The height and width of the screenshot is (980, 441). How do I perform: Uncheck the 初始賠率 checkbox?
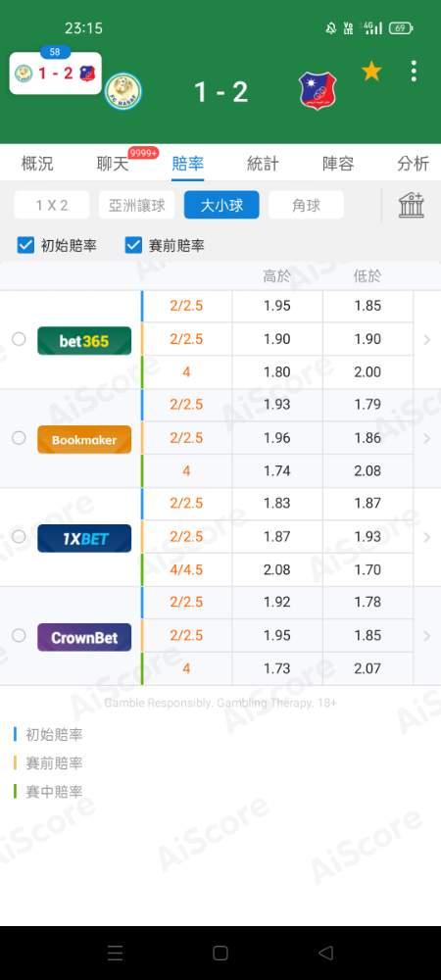[25, 245]
